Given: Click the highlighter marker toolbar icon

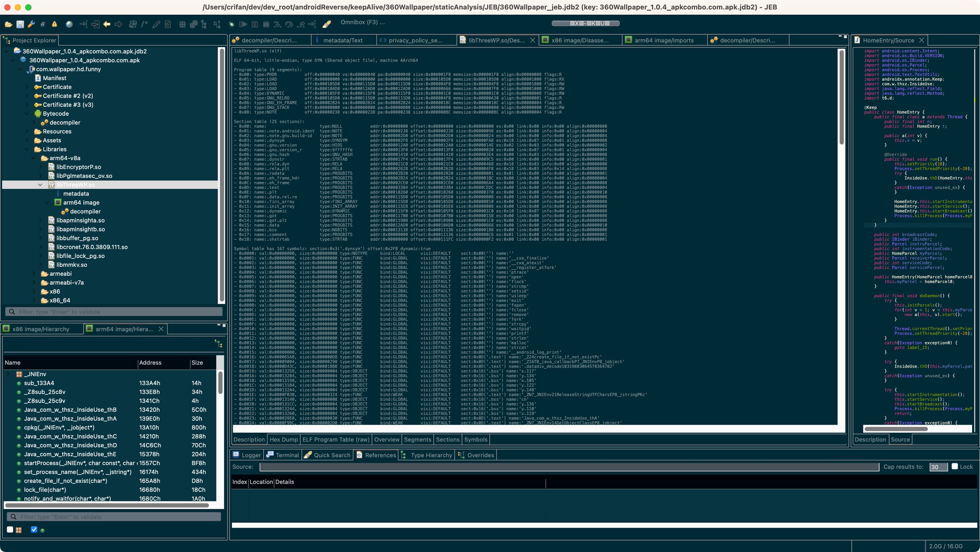Looking at the screenshot, I should (327, 24).
